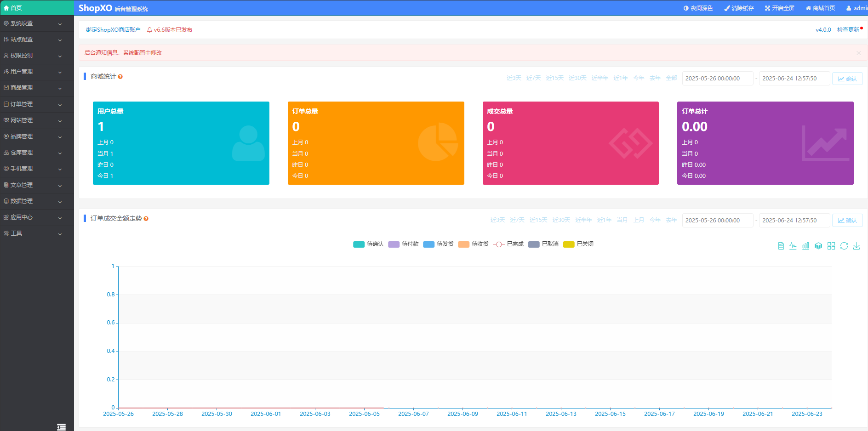Toggle the 待发货 legend series

click(438, 244)
